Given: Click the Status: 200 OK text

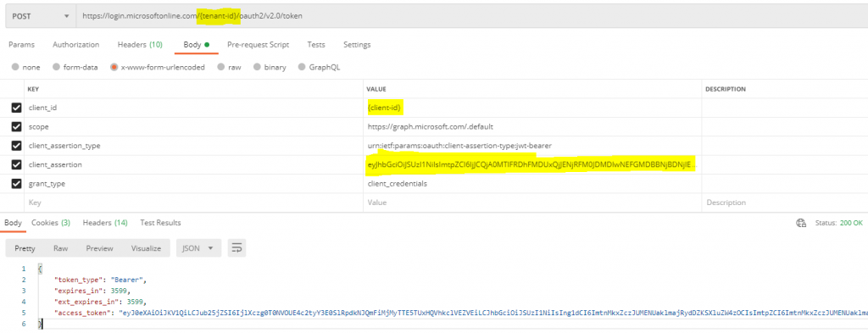Looking at the screenshot, I should coord(838,223).
